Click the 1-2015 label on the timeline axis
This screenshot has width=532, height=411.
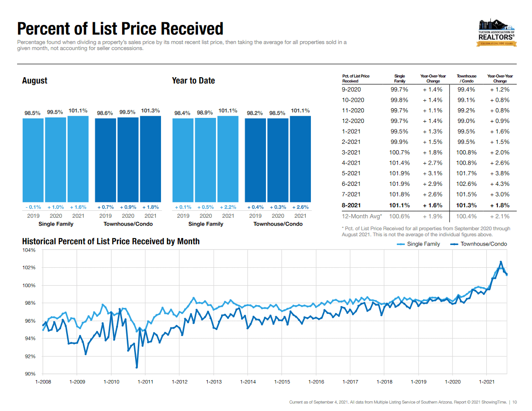tap(282, 382)
